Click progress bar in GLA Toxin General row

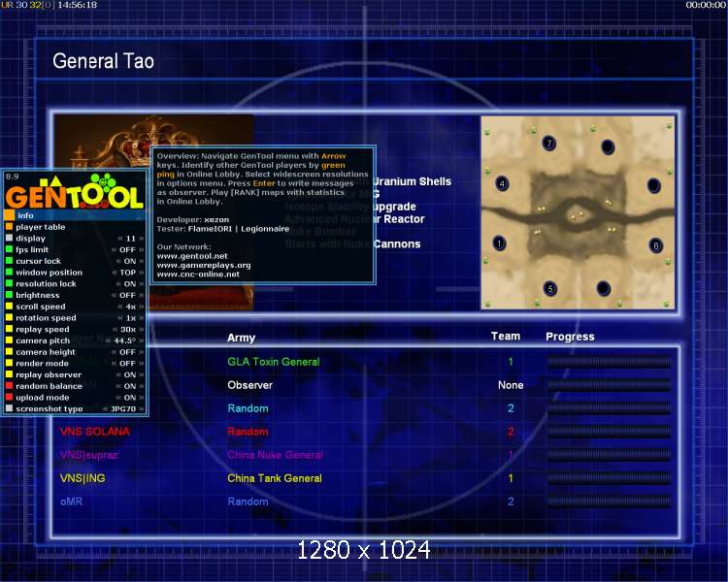(609, 362)
